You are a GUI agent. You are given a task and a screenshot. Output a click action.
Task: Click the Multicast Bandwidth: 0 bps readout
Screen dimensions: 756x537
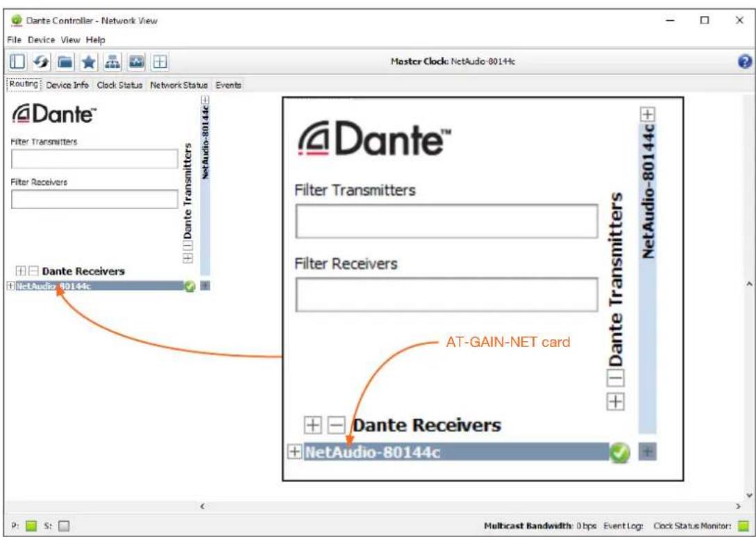tap(540, 526)
